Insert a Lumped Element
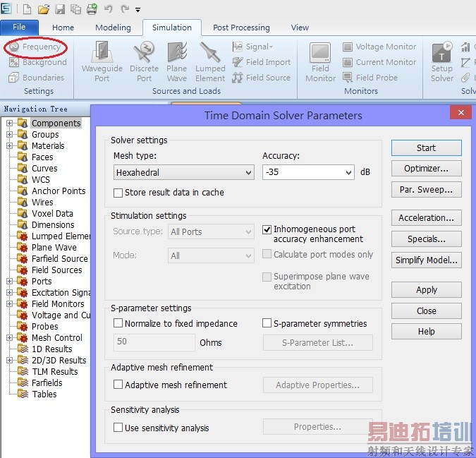This screenshot has height=458, width=476. tap(210, 61)
